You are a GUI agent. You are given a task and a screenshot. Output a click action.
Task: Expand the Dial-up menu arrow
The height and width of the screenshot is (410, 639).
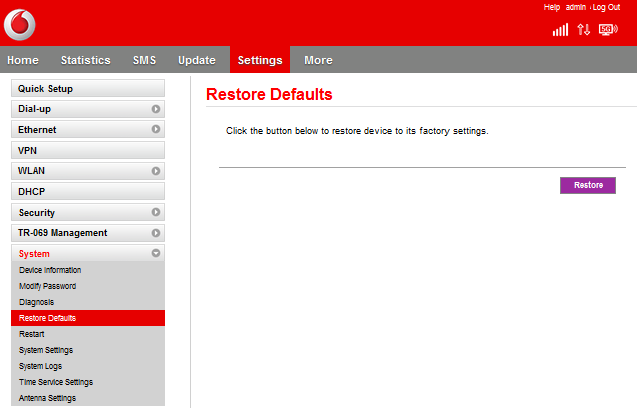click(x=156, y=109)
